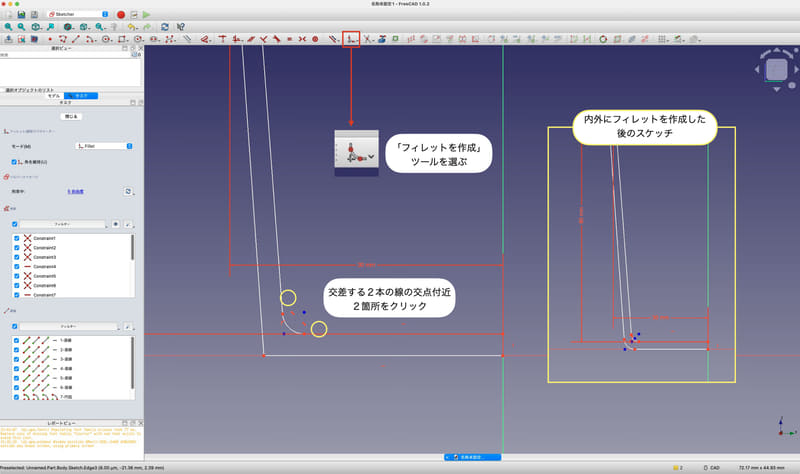This screenshot has width=800, height=474.
Task: Click the Leave sketch icon
Action: tap(9, 39)
